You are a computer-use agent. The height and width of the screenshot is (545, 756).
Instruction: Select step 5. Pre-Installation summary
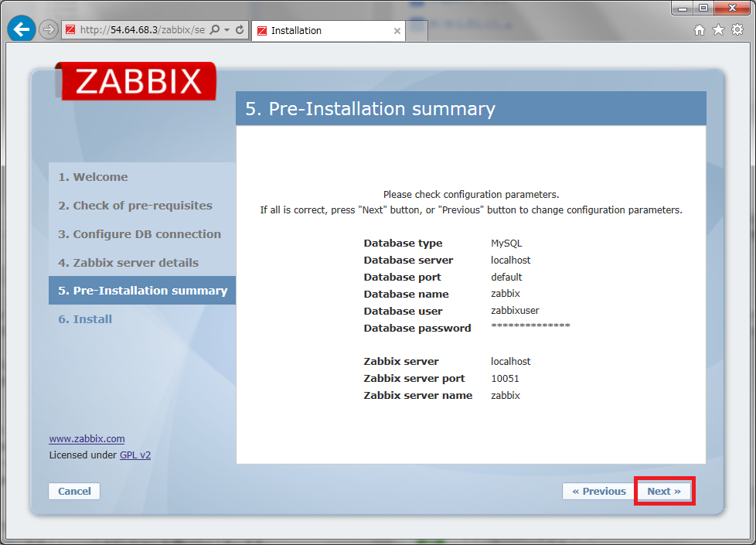point(142,291)
